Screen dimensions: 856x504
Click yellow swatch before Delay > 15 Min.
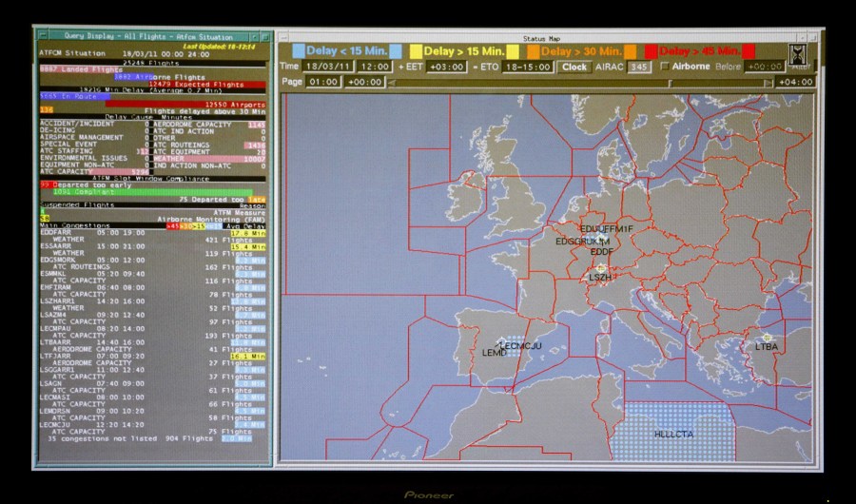(417, 51)
